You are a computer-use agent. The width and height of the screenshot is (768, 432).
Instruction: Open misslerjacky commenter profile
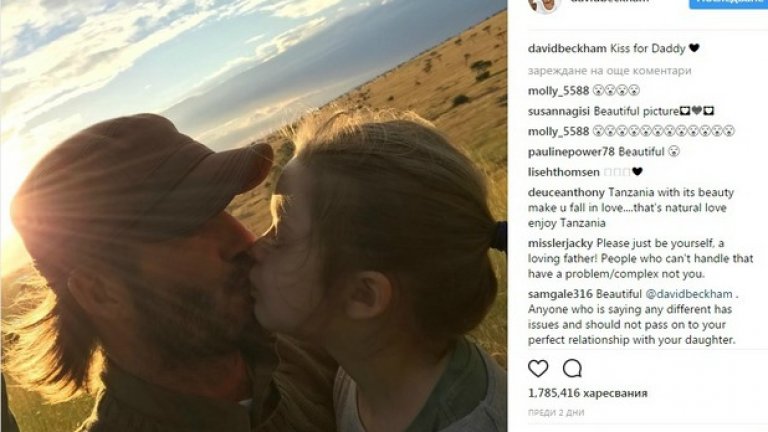(x=560, y=243)
